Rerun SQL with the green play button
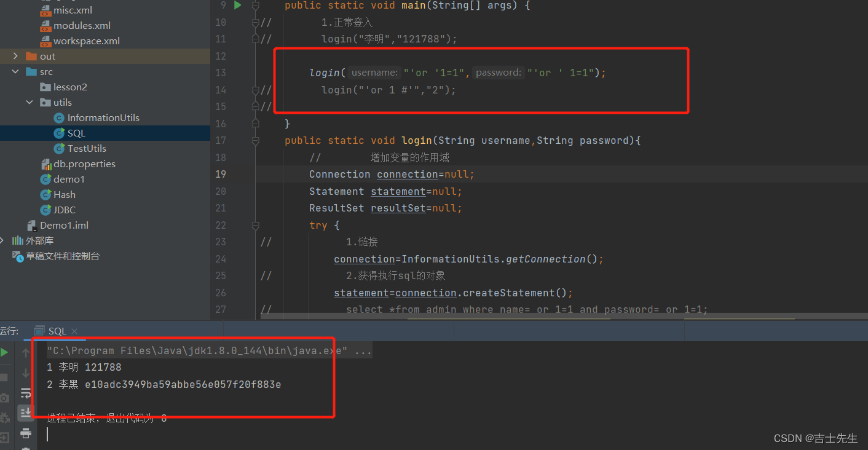 coord(4,352)
